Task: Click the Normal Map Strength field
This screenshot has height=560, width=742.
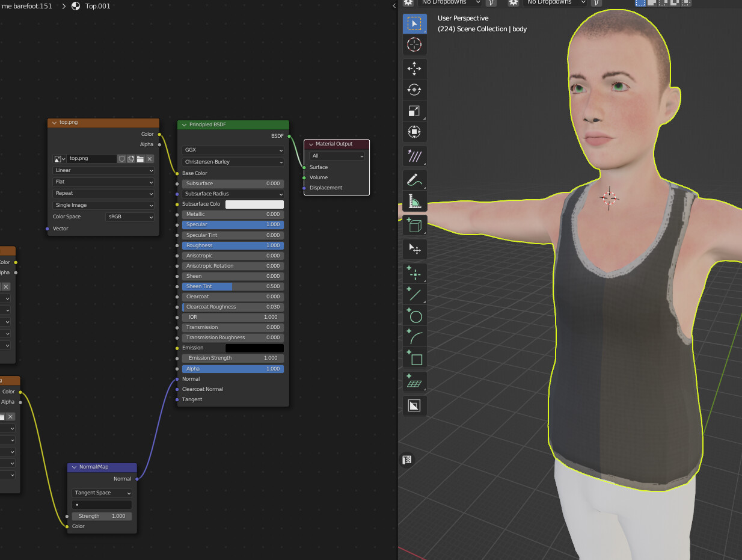Action: point(102,516)
